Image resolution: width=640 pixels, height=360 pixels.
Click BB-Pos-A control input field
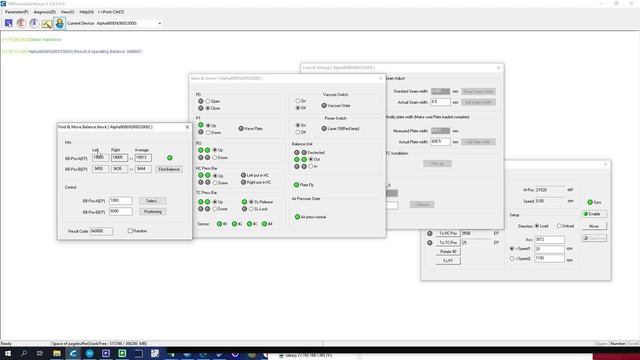tap(121, 200)
